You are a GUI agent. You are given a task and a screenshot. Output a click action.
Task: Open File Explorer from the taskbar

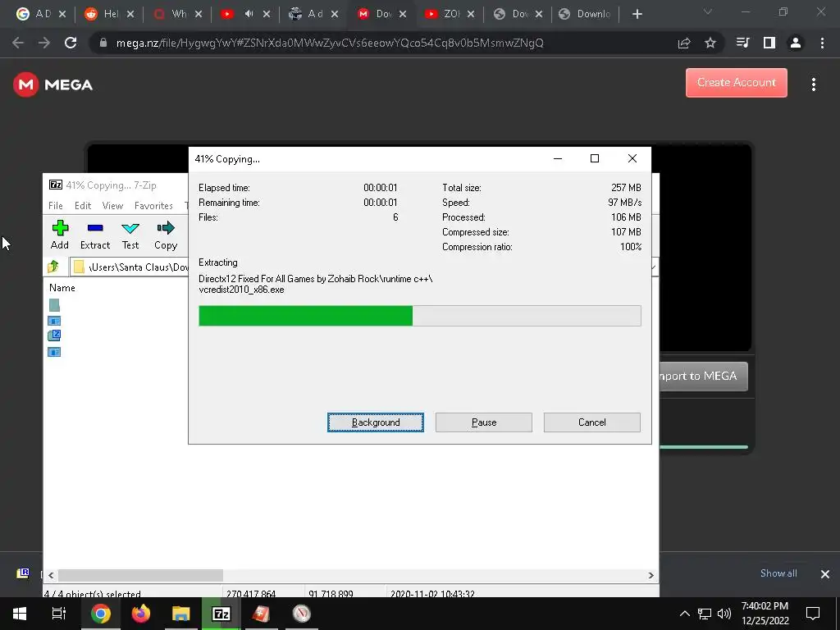181,614
